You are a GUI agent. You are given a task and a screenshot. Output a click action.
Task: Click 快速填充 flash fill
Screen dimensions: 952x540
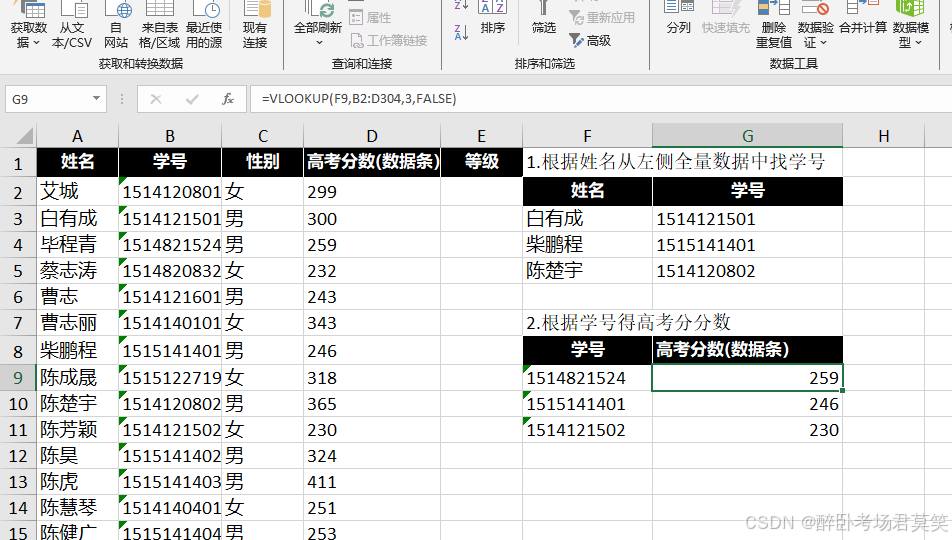726,18
